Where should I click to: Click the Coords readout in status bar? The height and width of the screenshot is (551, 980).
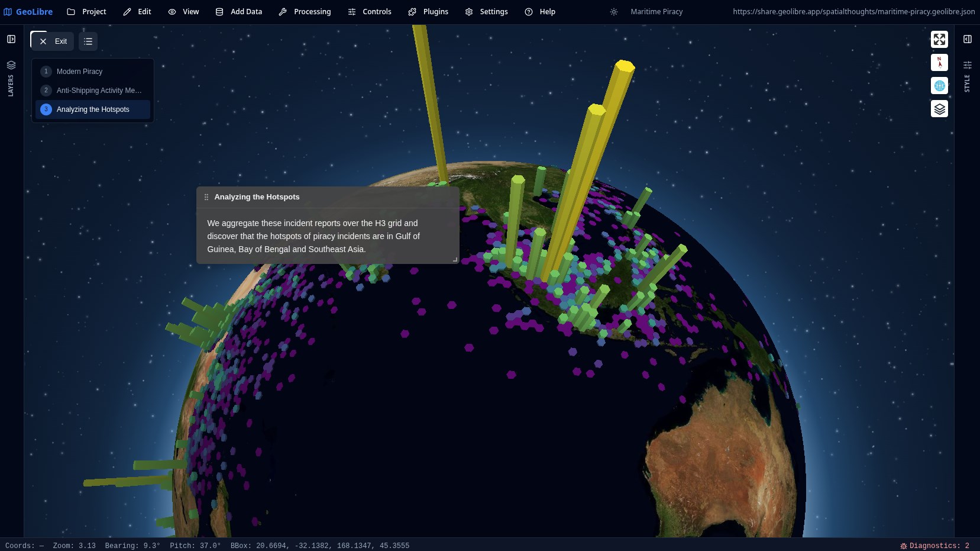coord(24,546)
